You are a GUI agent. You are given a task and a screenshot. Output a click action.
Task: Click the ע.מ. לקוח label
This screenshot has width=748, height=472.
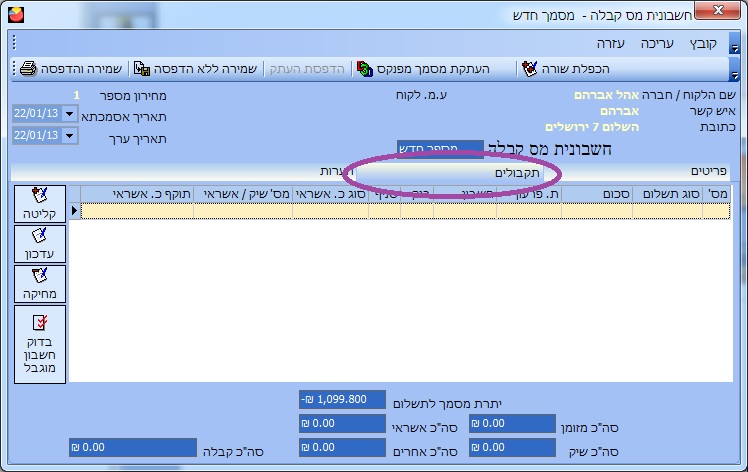[x=421, y=95]
